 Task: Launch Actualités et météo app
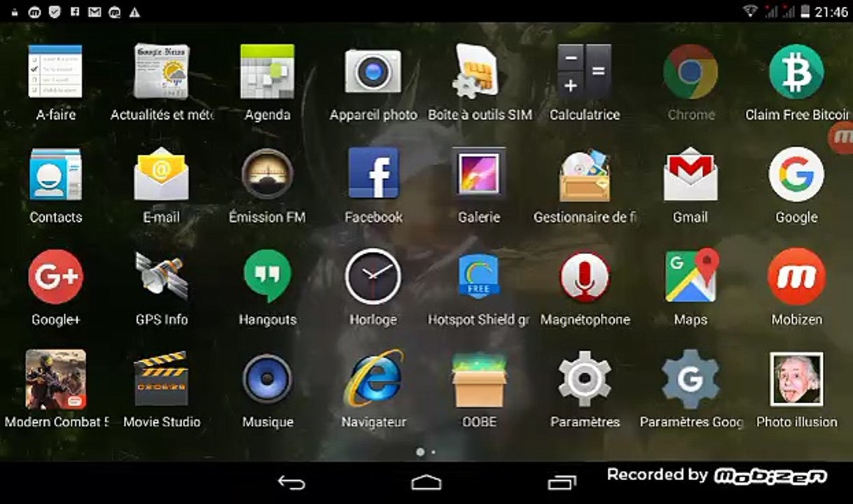point(161,71)
